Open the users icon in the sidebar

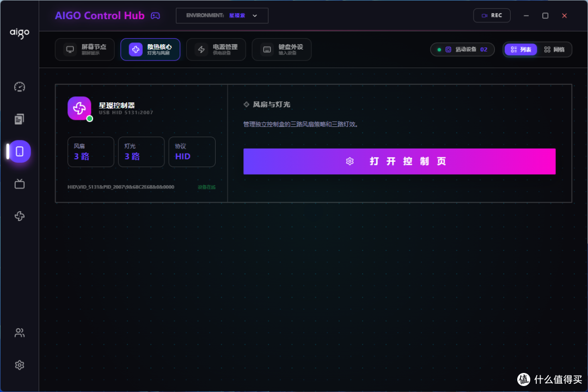pos(20,333)
